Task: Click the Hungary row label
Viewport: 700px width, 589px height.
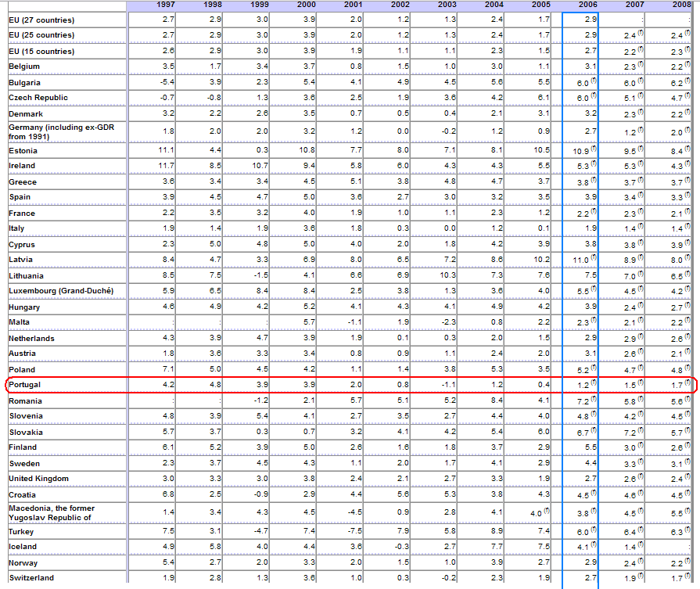Action: click(24, 307)
